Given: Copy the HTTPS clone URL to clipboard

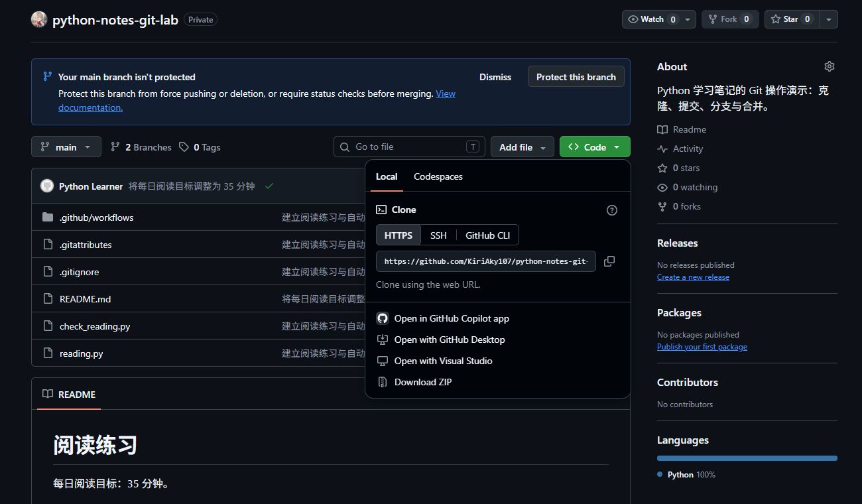Looking at the screenshot, I should pyautogui.click(x=609, y=261).
